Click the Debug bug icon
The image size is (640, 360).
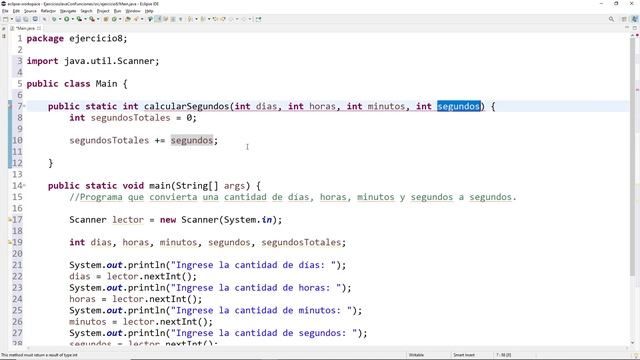(54, 19)
